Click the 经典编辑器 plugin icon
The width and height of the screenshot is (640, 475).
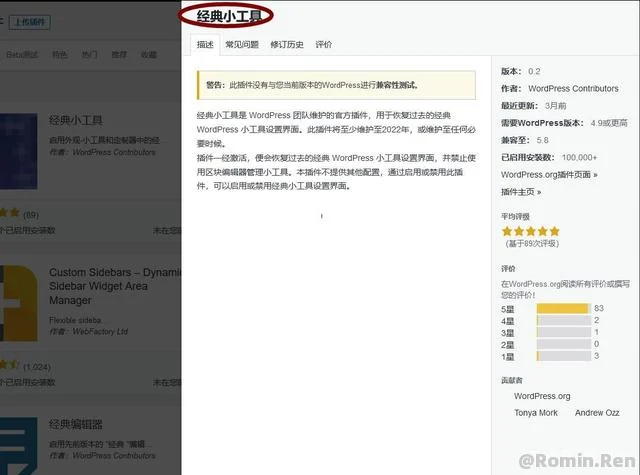point(15,445)
